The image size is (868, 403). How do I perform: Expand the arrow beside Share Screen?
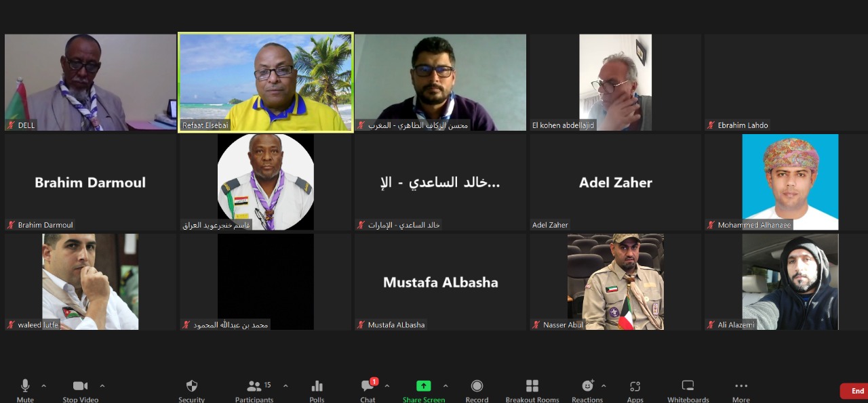pos(446,386)
